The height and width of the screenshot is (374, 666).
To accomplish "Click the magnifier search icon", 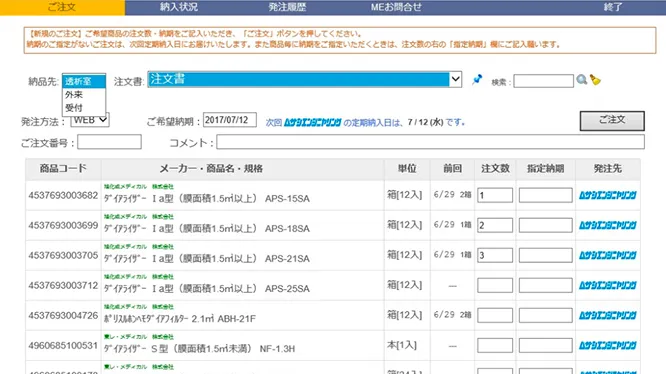I will click(581, 79).
